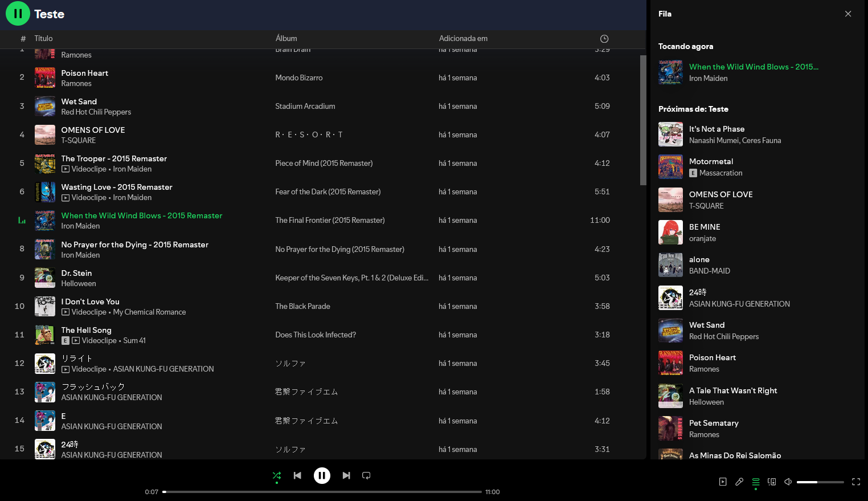Toggle shuffle in the player bar
Viewport: 868px width, 501px height.
(x=277, y=475)
